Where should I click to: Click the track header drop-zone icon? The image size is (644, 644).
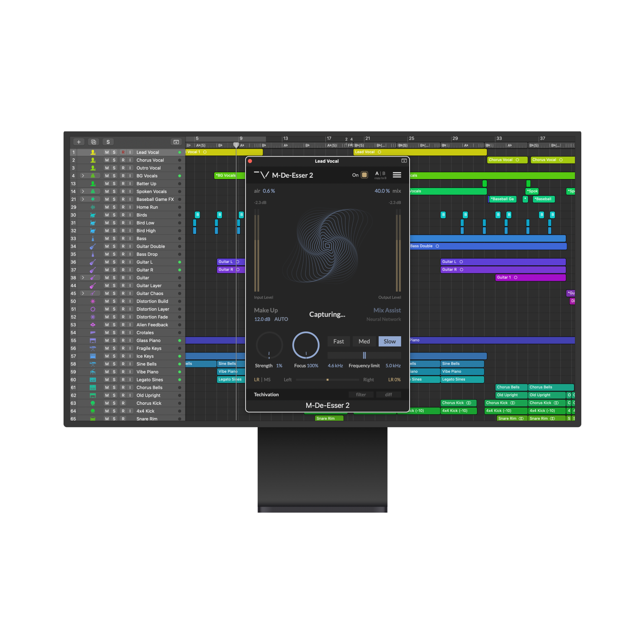click(176, 142)
